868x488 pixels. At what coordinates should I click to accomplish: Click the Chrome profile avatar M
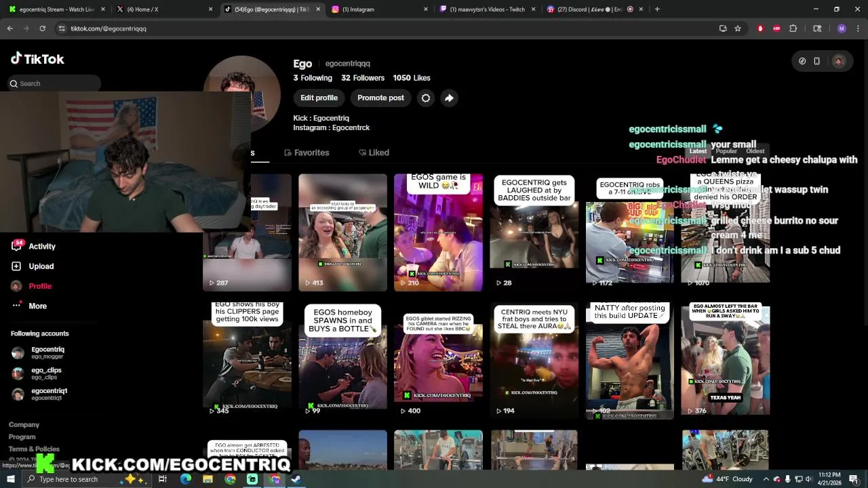point(842,28)
